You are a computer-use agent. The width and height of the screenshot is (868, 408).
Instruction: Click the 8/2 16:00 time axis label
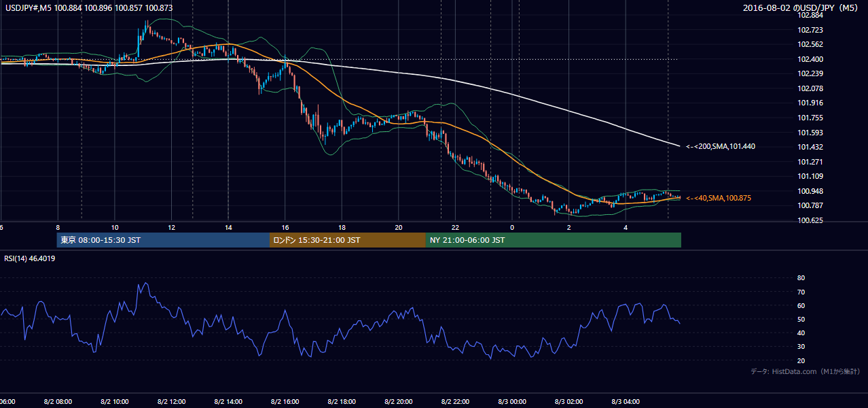(x=285, y=402)
